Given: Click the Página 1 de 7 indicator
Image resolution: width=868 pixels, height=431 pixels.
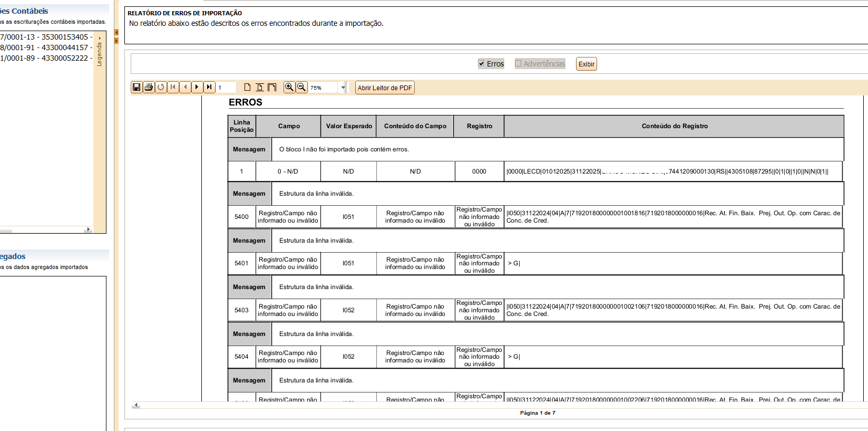Looking at the screenshot, I should coord(538,413).
